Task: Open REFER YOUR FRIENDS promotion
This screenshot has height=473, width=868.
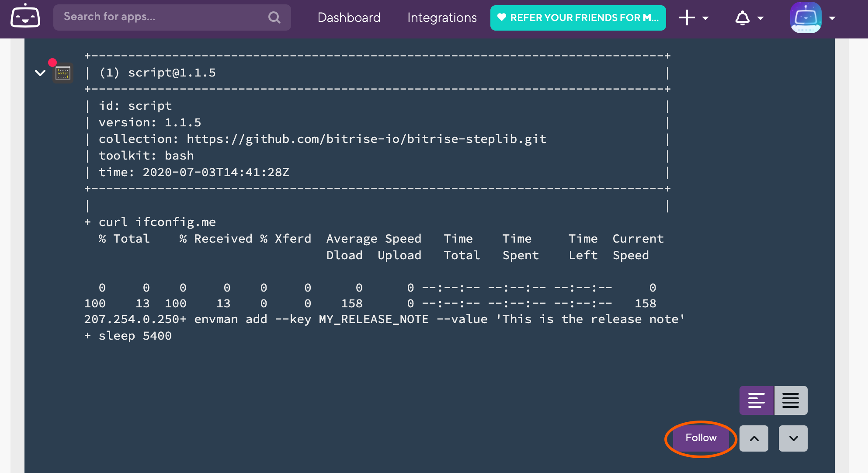Action: tap(578, 17)
